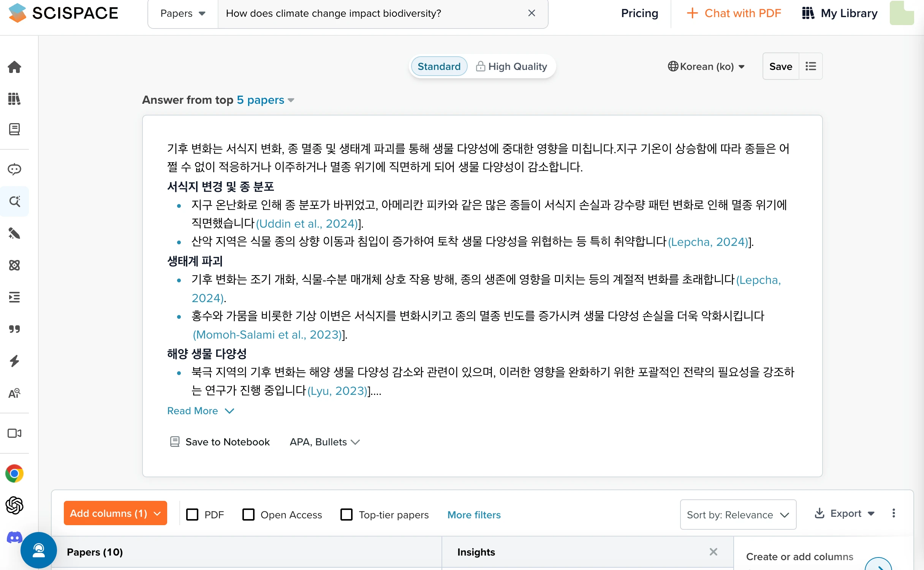Click the list view icon beside Save
The width and height of the screenshot is (924, 570).
(810, 66)
